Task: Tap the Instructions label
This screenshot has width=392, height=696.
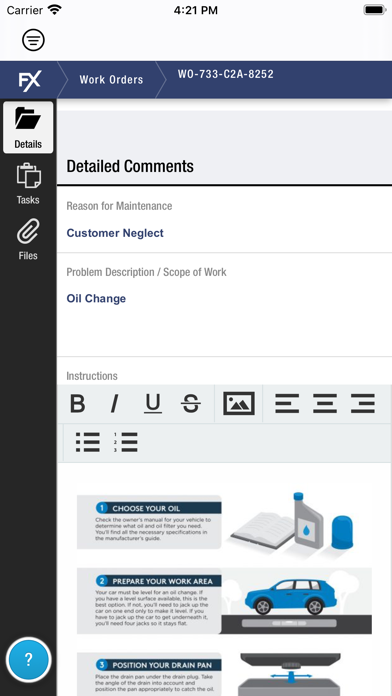Action: point(92,376)
